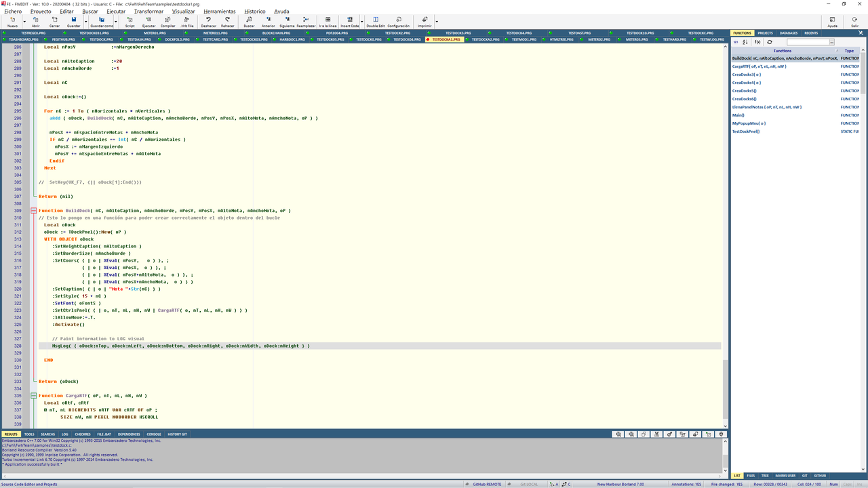Sort functions alphabetically with A-Z icon
Image resolution: width=868 pixels, height=488 pixels.
746,42
